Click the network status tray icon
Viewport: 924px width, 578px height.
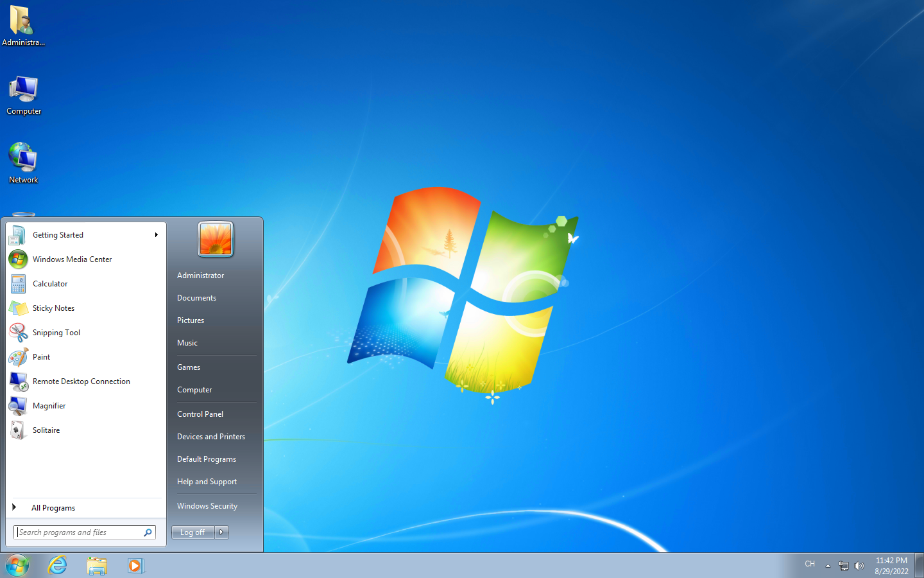[x=844, y=566]
